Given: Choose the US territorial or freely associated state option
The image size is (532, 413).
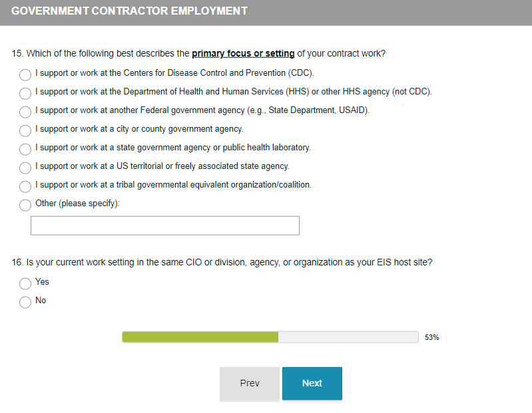Looking at the screenshot, I should coord(25,168).
